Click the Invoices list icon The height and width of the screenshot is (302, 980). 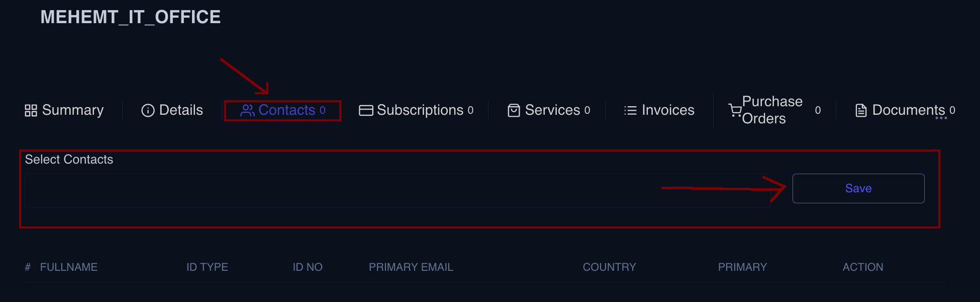pyautogui.click(x=630, y=110)
